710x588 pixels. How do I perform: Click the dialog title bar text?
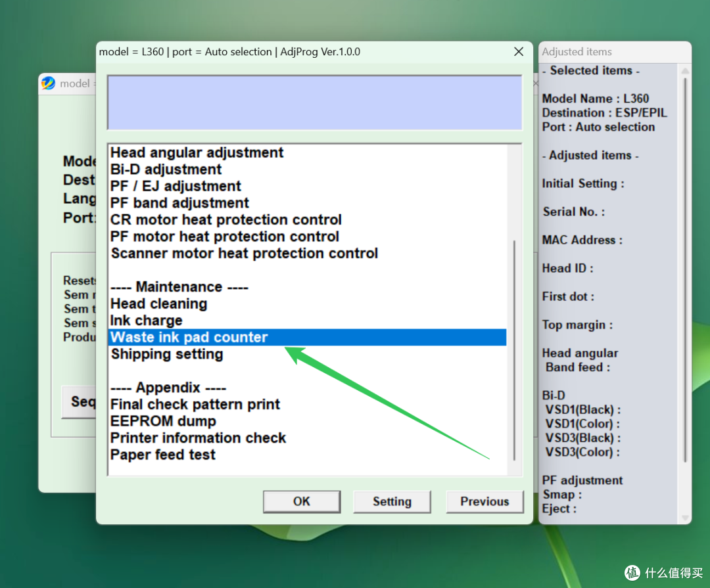(229, 52)
